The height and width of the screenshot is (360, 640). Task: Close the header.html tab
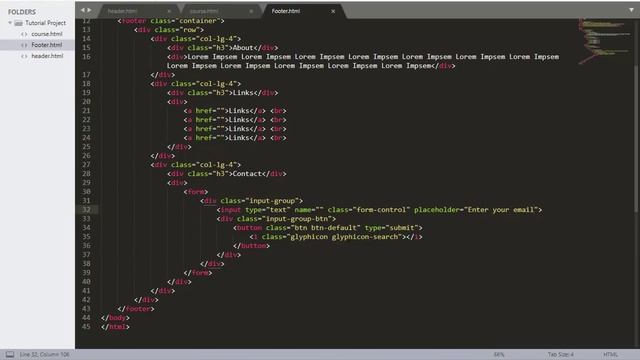coord(169,11)
